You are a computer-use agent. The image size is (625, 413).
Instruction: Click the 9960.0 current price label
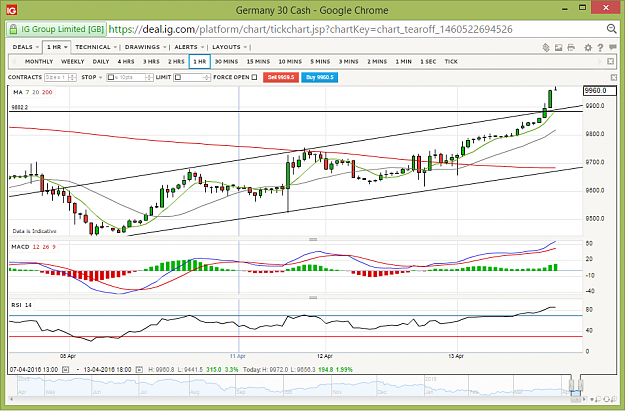click(599, 91)
